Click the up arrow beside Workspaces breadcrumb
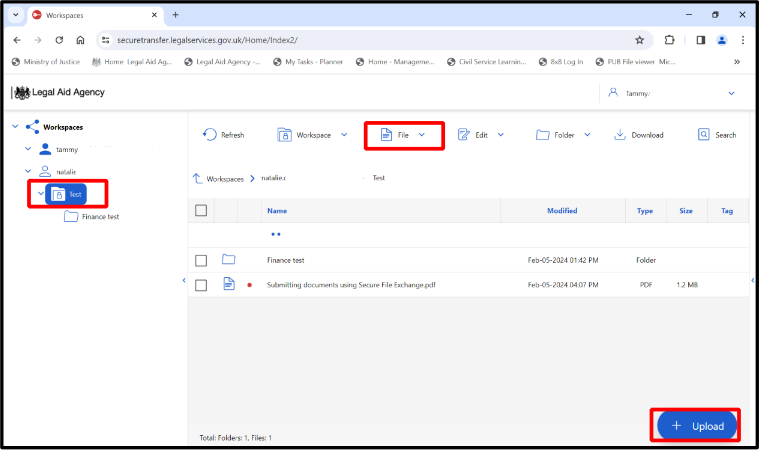 click(198, 178)
